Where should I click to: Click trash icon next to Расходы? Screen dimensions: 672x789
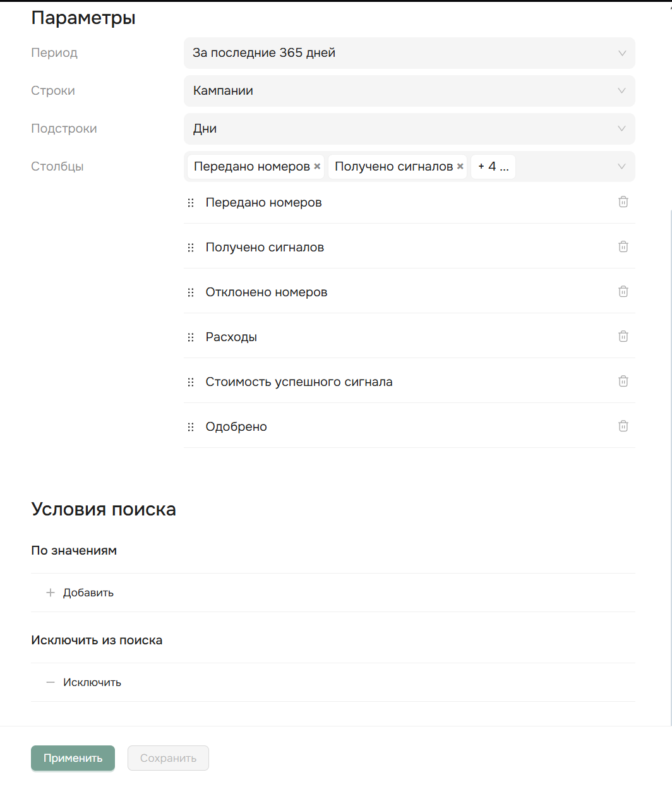click(x=623, y=337)
